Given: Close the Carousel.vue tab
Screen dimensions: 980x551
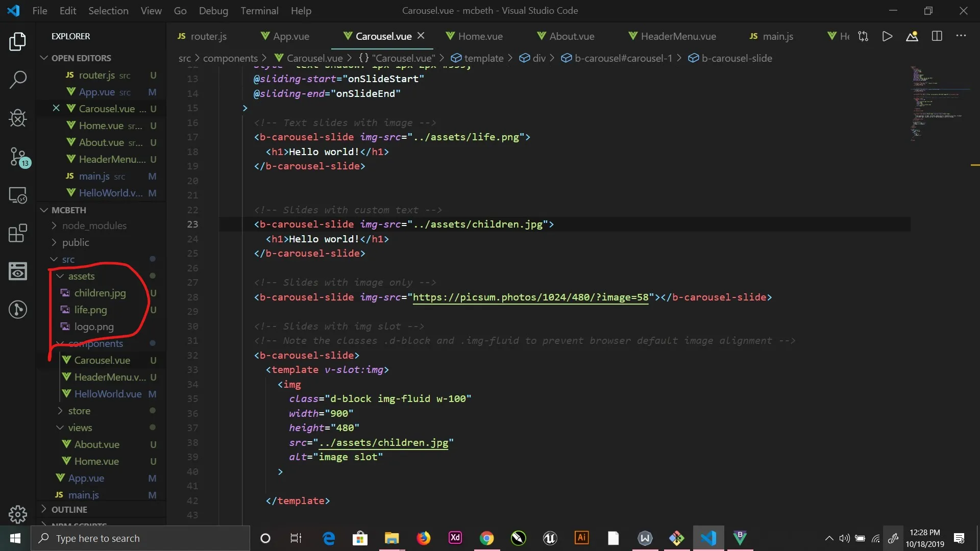Looking at the screenshot, I should [x=421, y=36].
